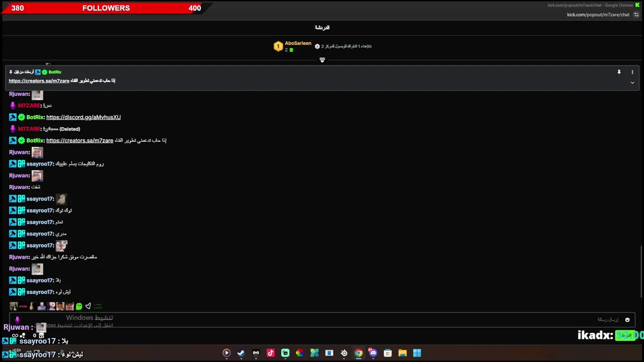Open Microsoft Store from the taskbar
Viewport: 644px width, 362px height.
(x=387, y=353)
